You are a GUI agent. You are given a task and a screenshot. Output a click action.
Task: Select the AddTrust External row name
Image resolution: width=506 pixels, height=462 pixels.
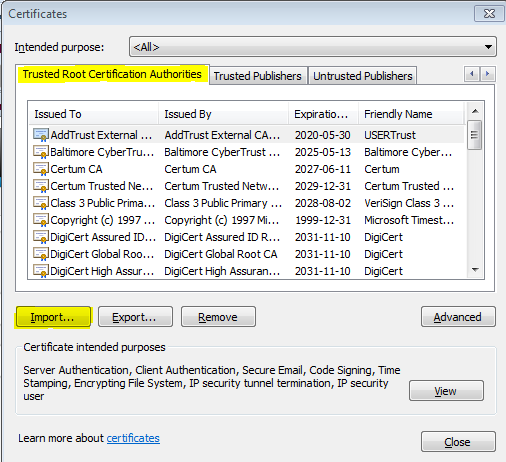[x=101, y=135]
